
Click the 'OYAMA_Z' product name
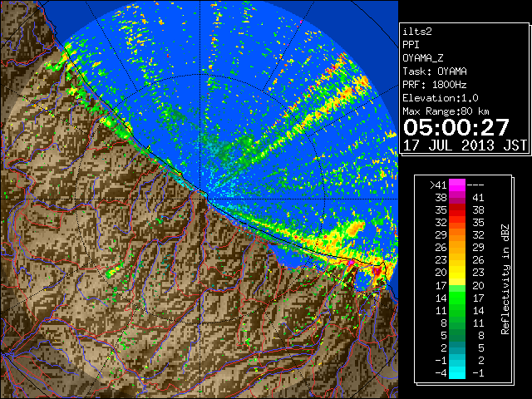tap(423, 58)
